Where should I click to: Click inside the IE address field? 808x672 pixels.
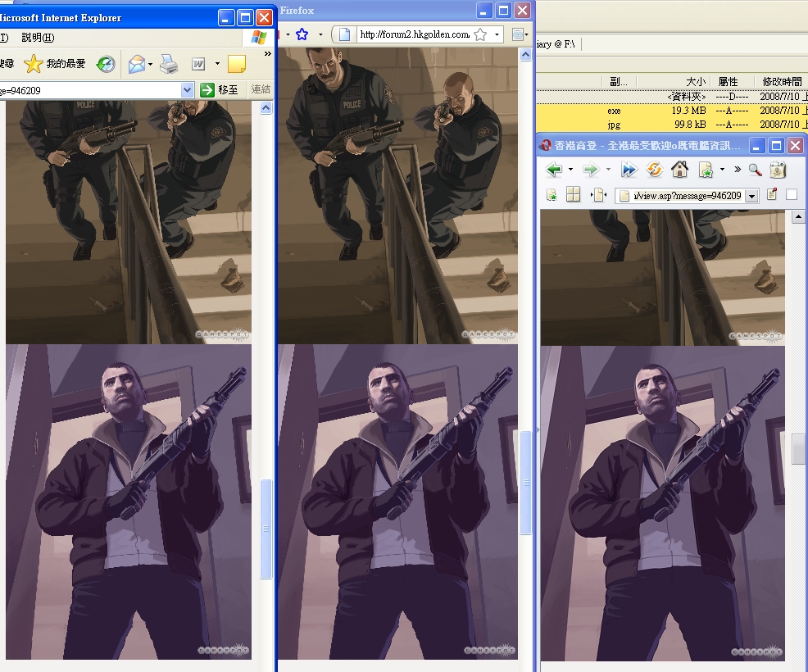coord(90,90)
